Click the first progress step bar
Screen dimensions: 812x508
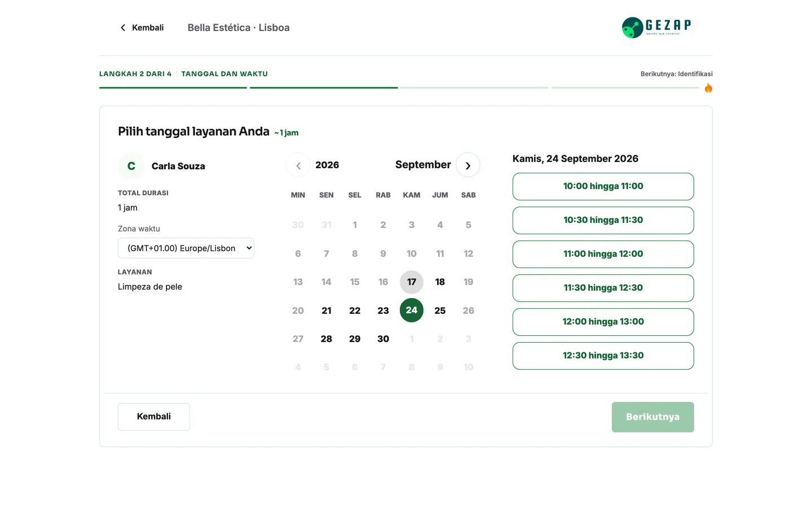click(x=173, y=87)
